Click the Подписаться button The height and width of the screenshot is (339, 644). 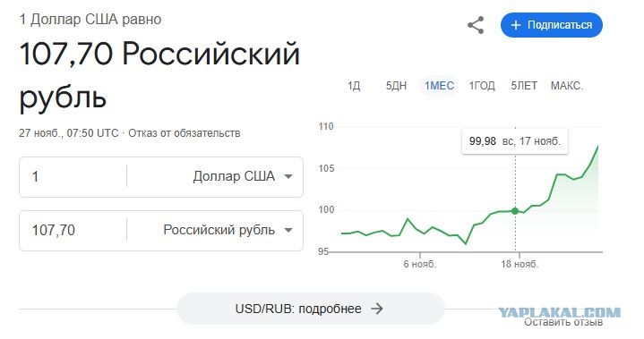point(551,25)
